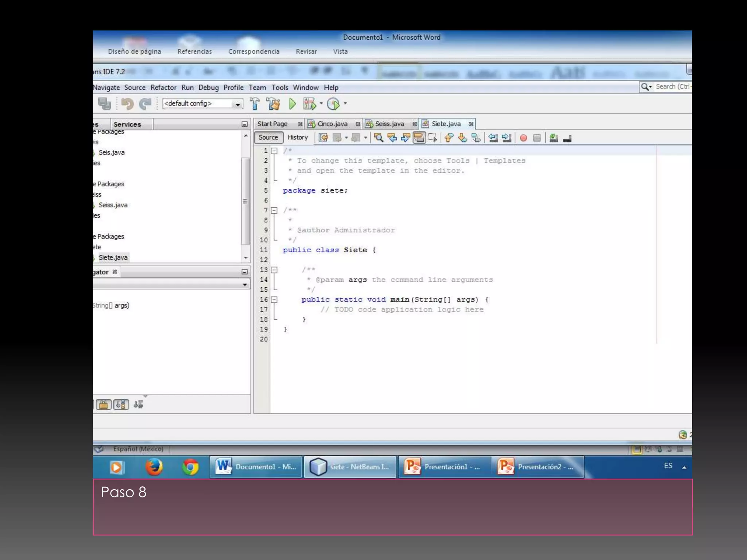This screenshot has height=560, width=747.
Task: Collapse the code fold at line 16
Action: tap(274, 300)
